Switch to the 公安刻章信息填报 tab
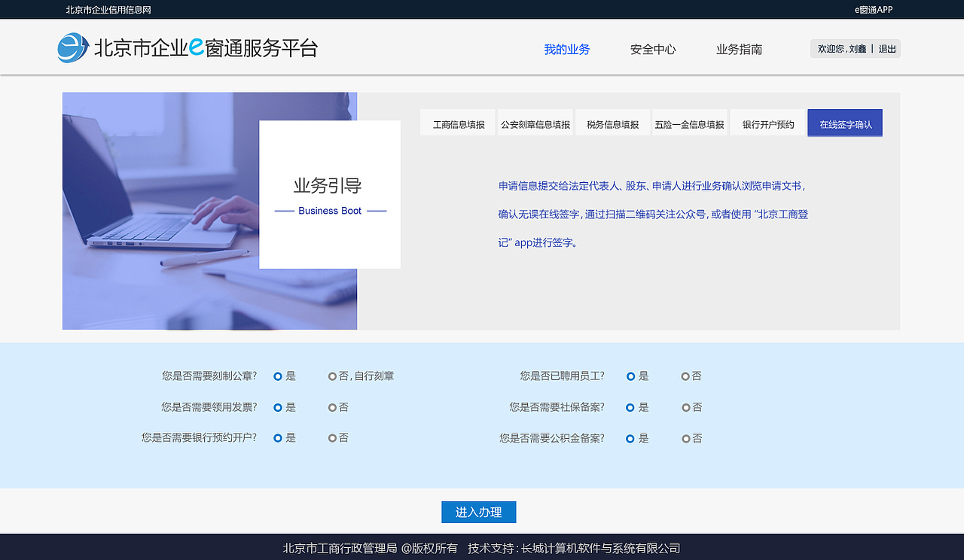 535,123
